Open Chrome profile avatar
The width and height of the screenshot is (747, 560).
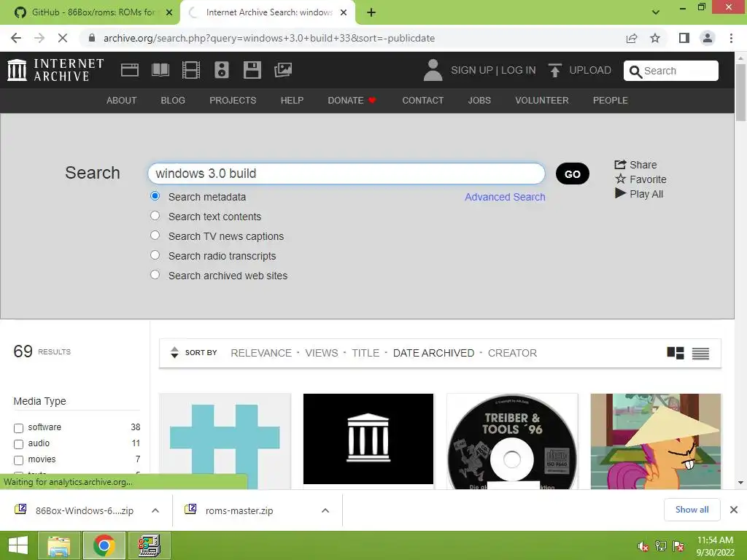pyautogui.click(x=708, y=38)
